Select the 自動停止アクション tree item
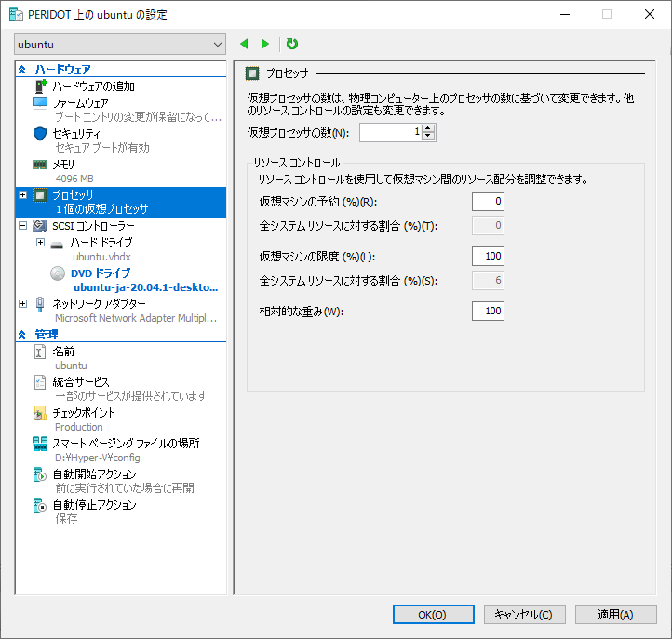 (x=121, y=512)
